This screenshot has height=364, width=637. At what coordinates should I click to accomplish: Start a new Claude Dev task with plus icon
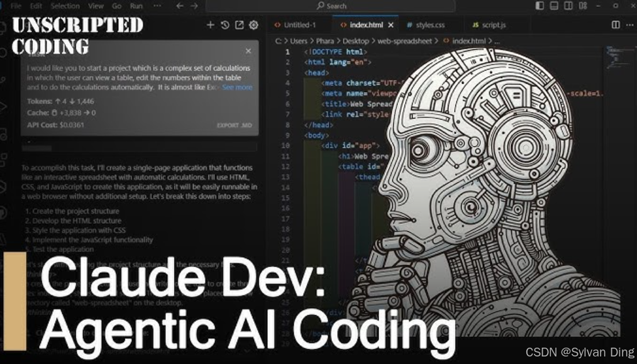tap(210, 25)
